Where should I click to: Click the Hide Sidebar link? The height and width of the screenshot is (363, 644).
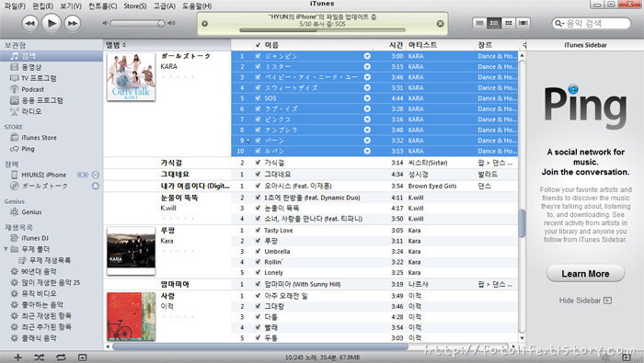tap(585, 301)
